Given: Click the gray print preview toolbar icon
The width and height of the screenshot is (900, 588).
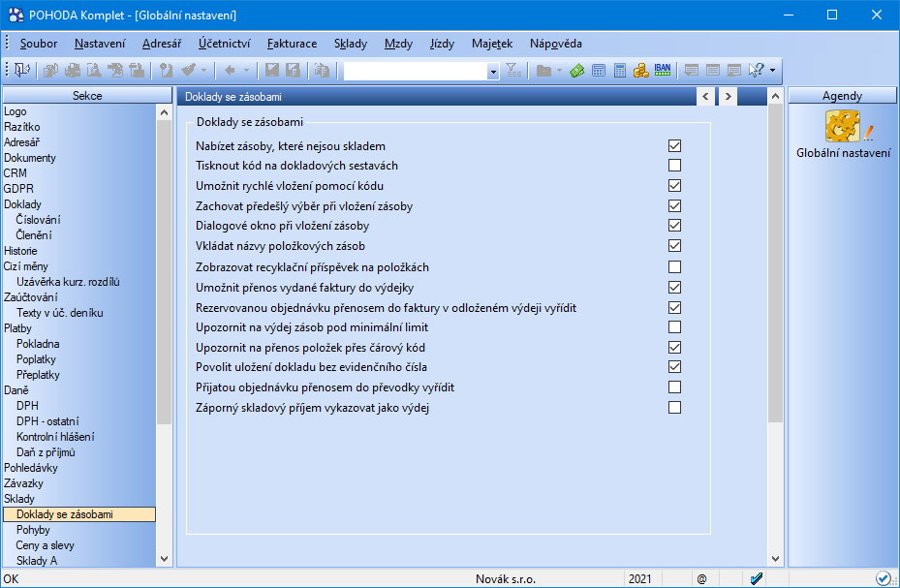Looking at the screenshot, I should 94,71.
